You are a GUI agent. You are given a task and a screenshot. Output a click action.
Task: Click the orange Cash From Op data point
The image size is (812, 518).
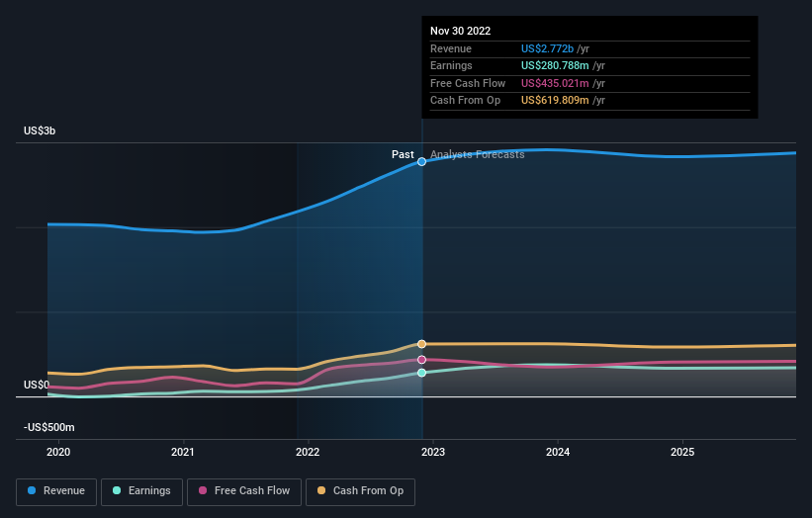422,344
